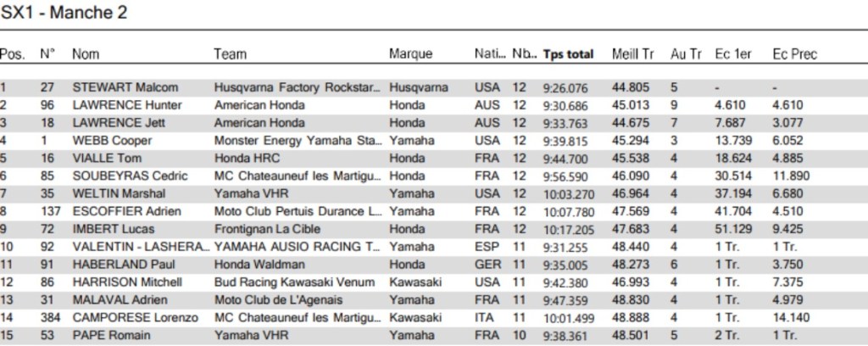Viewport: 868px width, 346px height.
Task: Click the 'Ec Prec' column header
Action: pyautogui.click(x=794, y=54)
